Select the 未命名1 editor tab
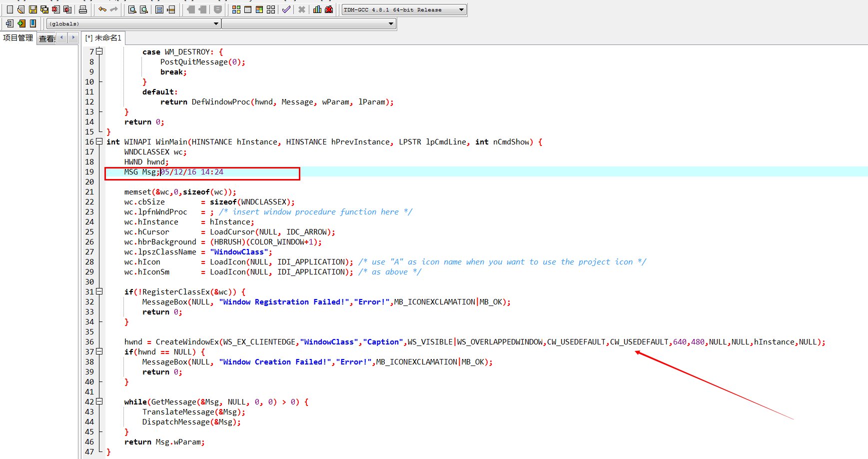Screen dimensions: 868x459 coord(103,38)
